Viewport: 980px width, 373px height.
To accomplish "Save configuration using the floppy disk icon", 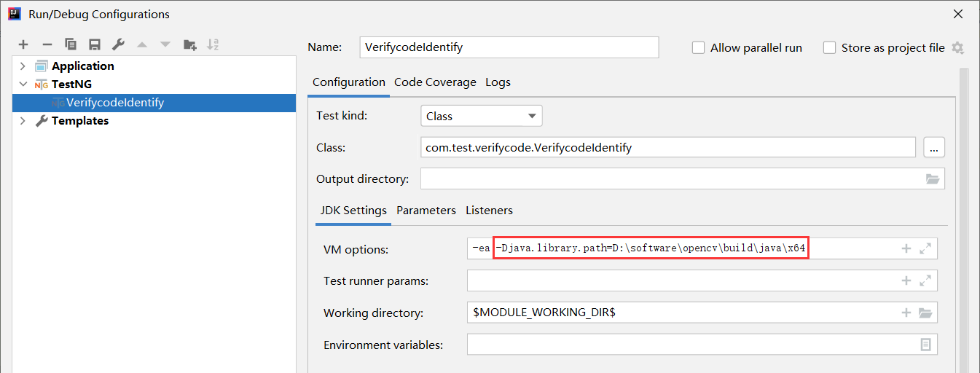I will pyautogui.click(x=94, y=45).
